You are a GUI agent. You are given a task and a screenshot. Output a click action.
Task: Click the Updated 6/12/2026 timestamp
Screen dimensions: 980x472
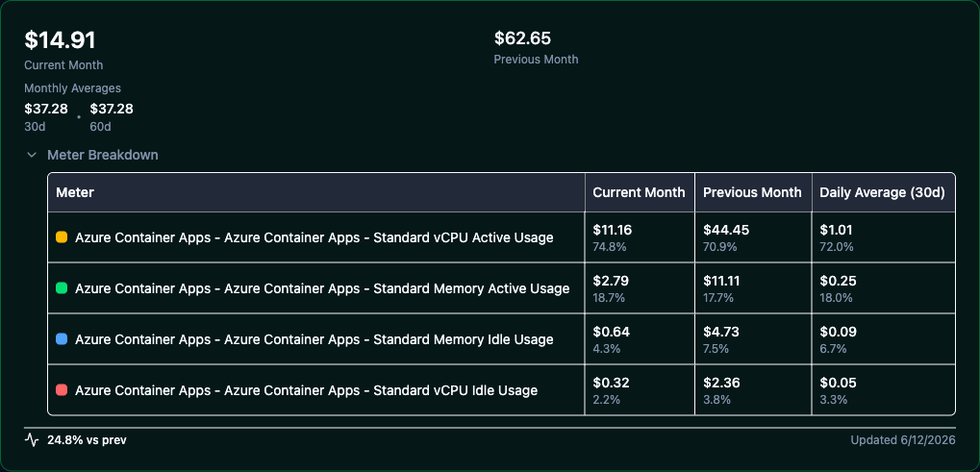pyautogui.click(x=902, y=439)
